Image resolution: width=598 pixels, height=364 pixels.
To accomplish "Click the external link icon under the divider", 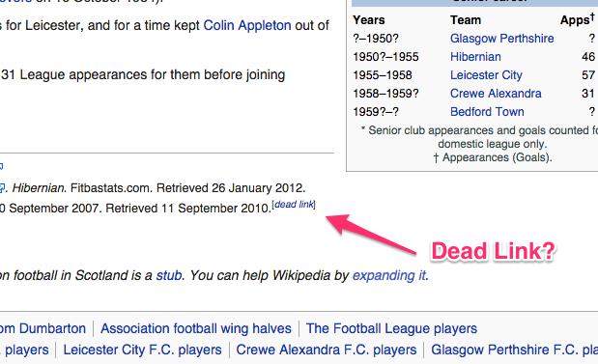I will [2, 166].
